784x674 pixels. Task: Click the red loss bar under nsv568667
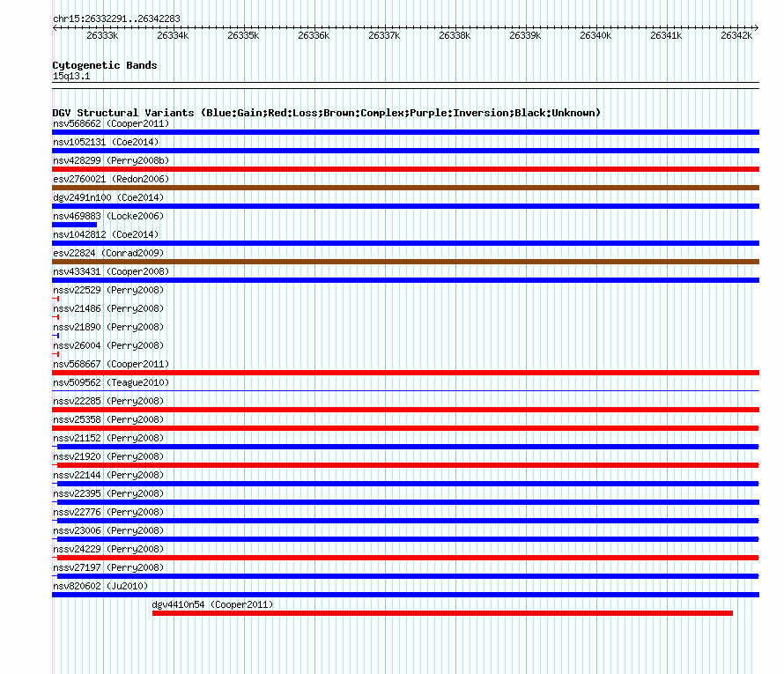[x=405, y=373]
